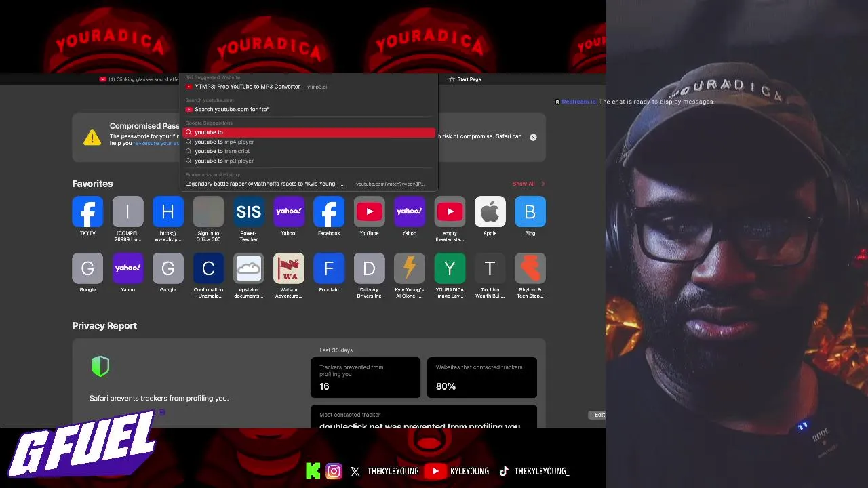This screenshot has height=488, width=868.
Task: Follow the re-secure your accounts link
Action: pos(157,143)
